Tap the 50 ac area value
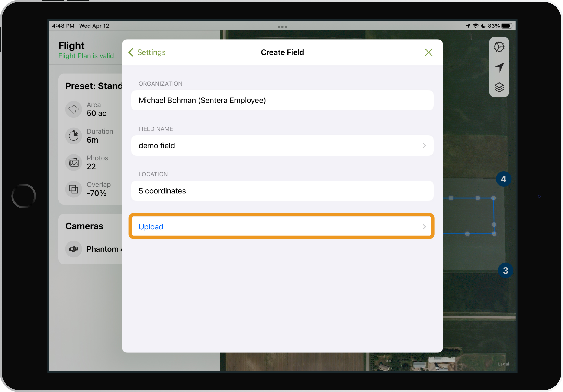Image resolution: width=563 pixels, height=392 pixels. tap(96, 113)
